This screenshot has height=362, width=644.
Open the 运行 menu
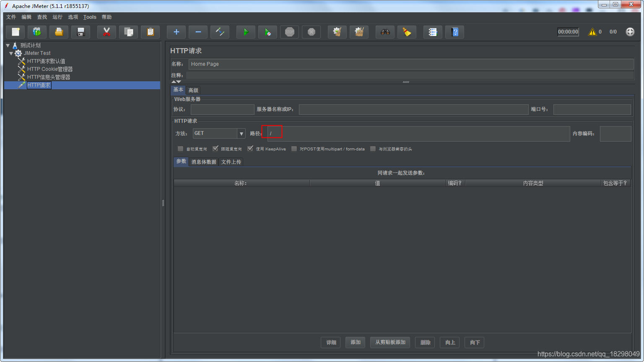57,17
